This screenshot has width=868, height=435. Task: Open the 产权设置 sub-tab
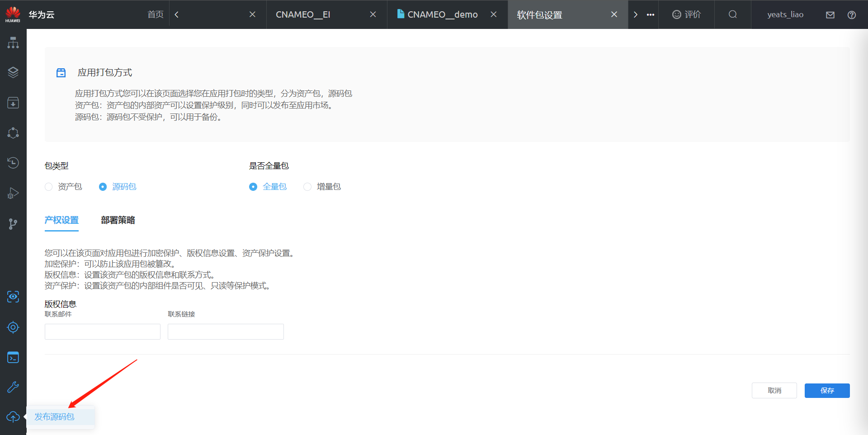(61, 220)
